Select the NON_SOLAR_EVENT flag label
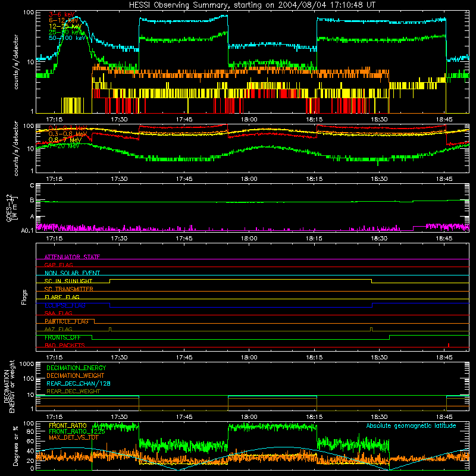 [72, 273]
